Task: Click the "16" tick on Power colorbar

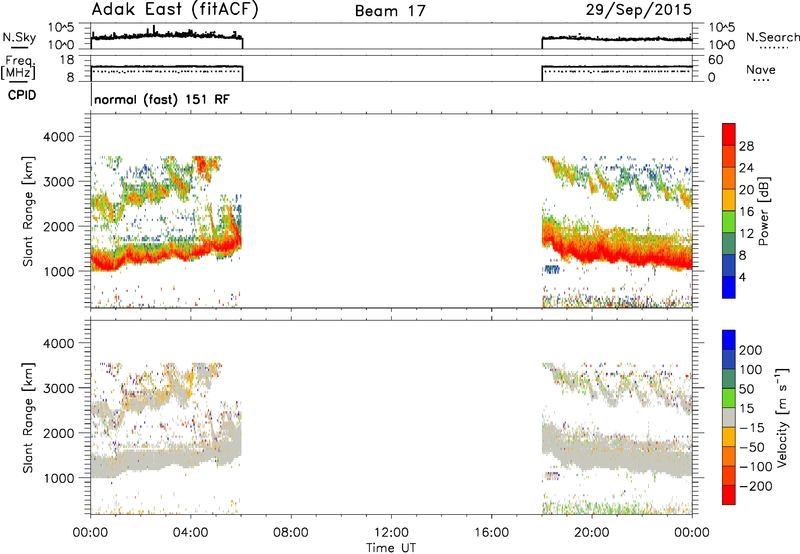Action: [x=746, y=212]
